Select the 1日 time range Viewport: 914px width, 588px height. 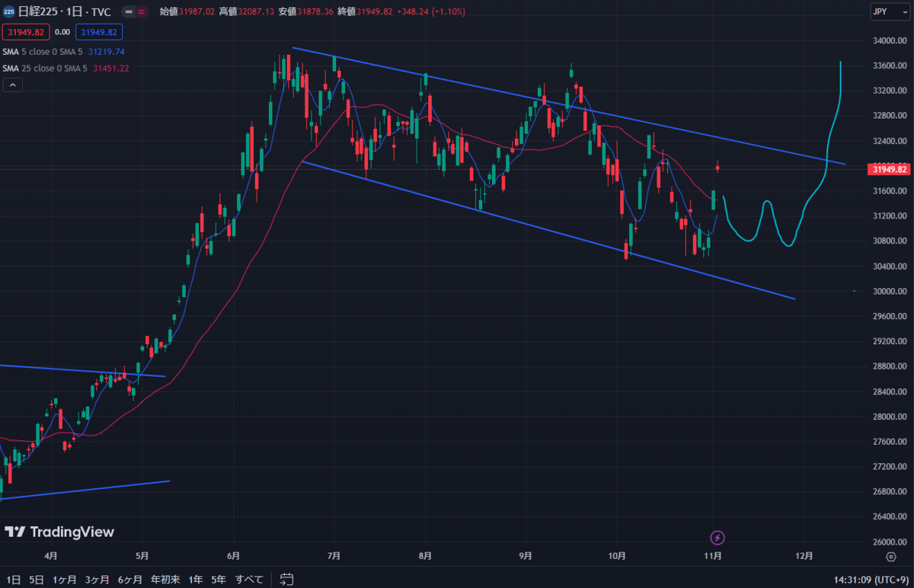tap(14, 580)
